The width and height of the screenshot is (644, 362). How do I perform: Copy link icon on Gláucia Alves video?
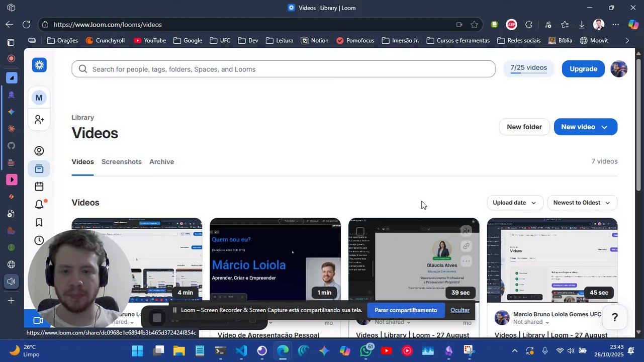pyautogui.click(x=466, y=246)
